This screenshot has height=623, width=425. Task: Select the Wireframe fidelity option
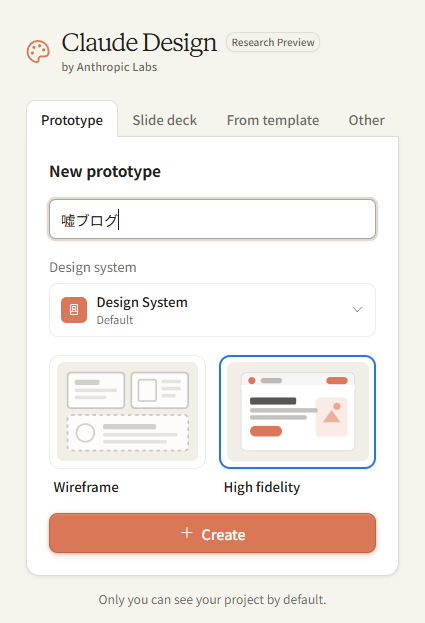click(128, 412)
